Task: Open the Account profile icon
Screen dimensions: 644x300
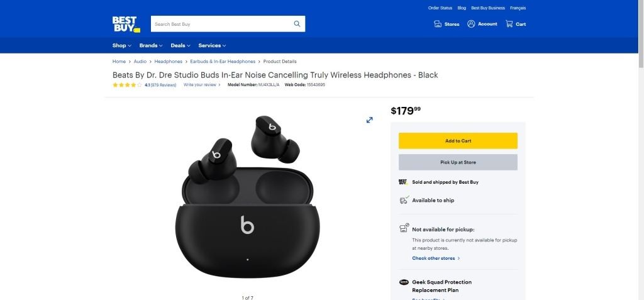Action: (471, 24)
